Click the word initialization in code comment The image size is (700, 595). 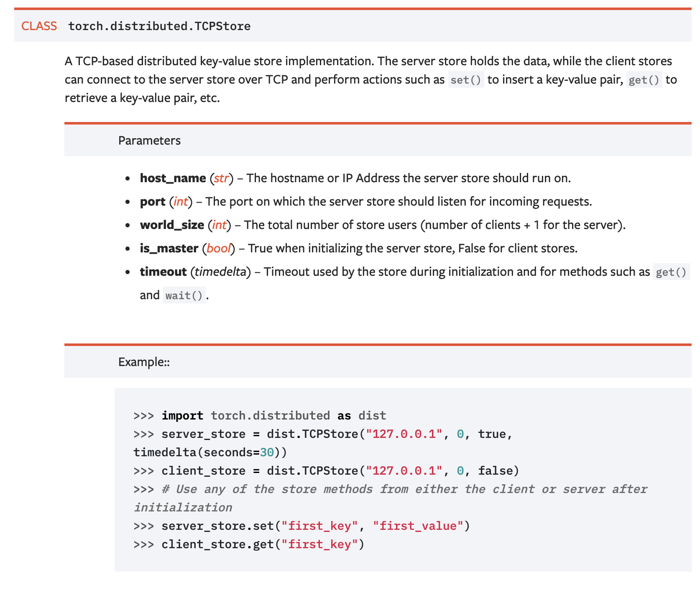(x=183, y=508)
